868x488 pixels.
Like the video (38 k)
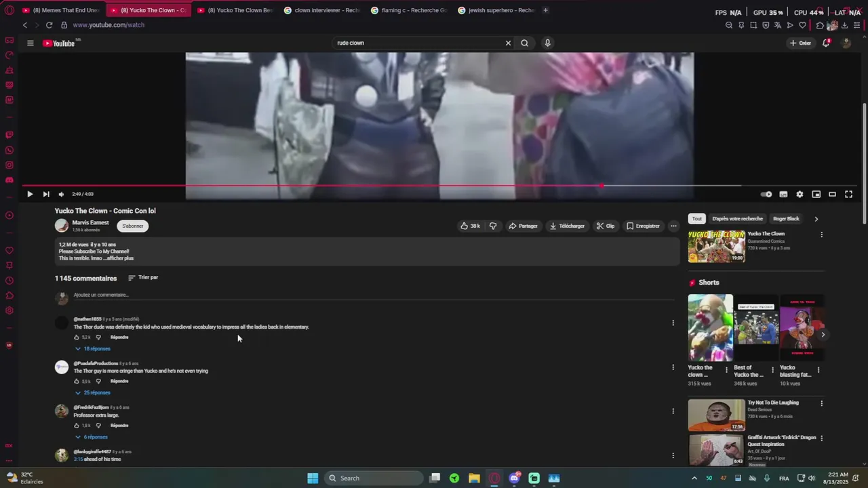pyautogui.click(x=470, y=226)
